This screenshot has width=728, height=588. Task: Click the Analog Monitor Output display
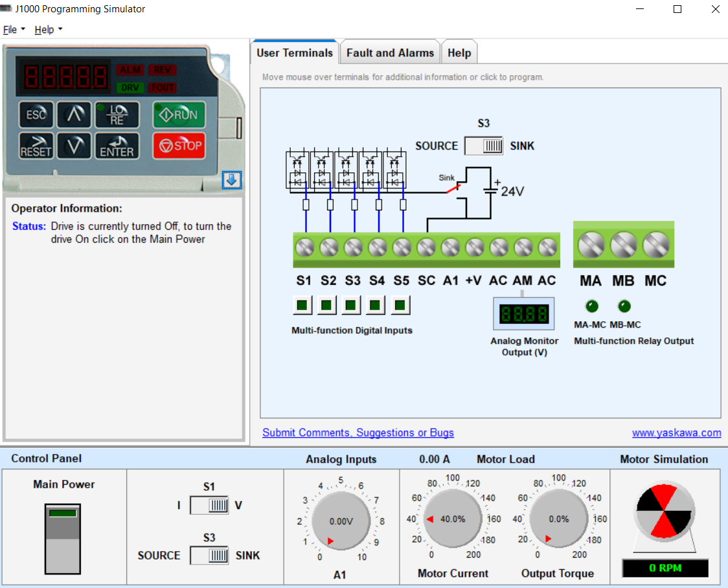click(524, 313)
